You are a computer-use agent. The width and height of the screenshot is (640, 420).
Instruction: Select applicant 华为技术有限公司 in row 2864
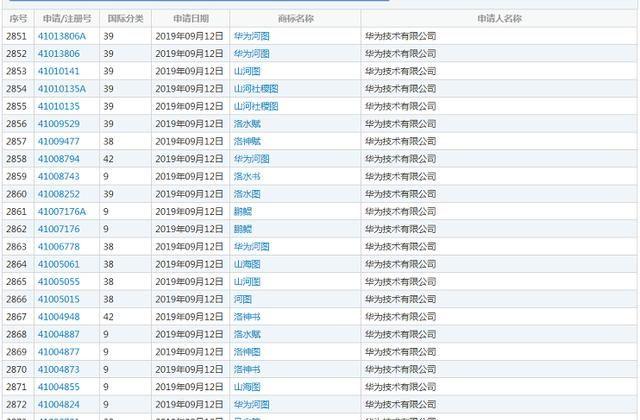(400, 264)
